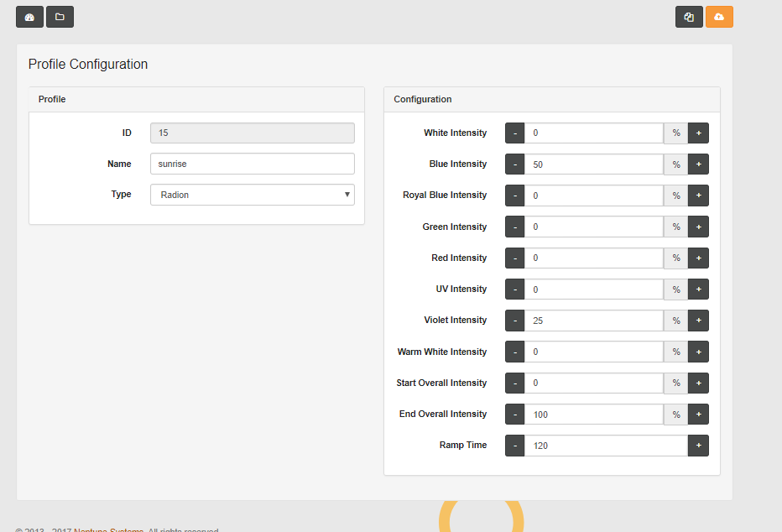782x532 pixels.
Task: Edit the Start Overall Intensity field
Action: tap(594, 383)
